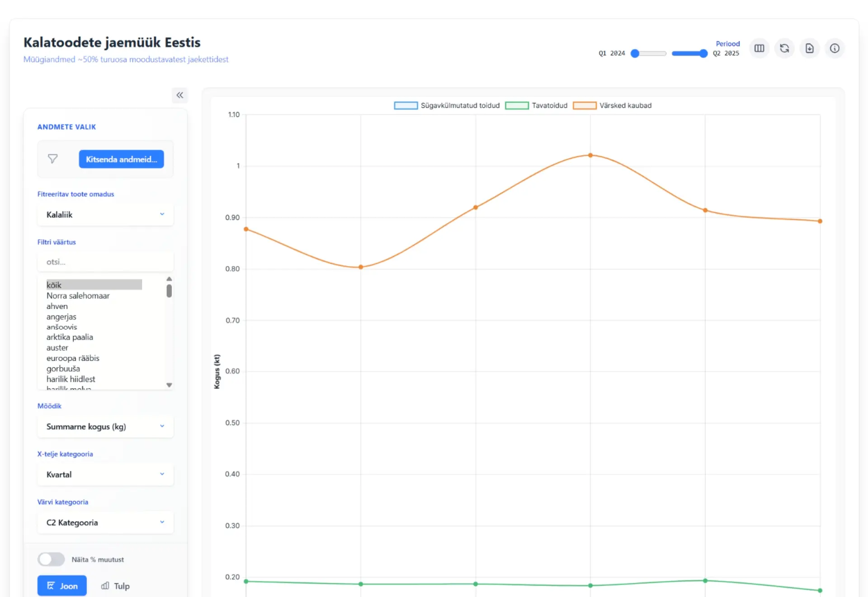The width and height of the screenshot is (868, 597).
Task: Open the info circle icon
Action: click(835, 48)
